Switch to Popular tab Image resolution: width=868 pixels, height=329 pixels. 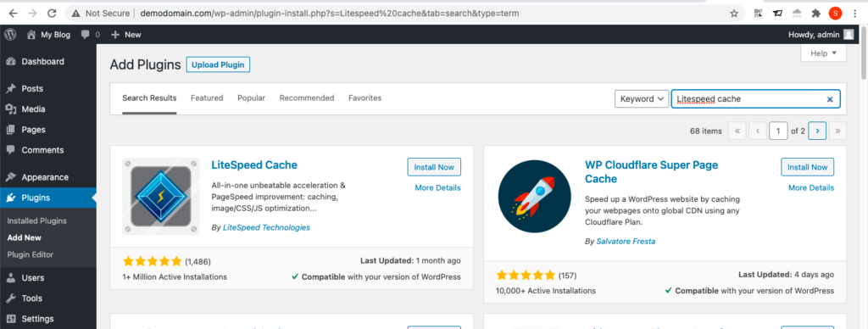[251, 98]
